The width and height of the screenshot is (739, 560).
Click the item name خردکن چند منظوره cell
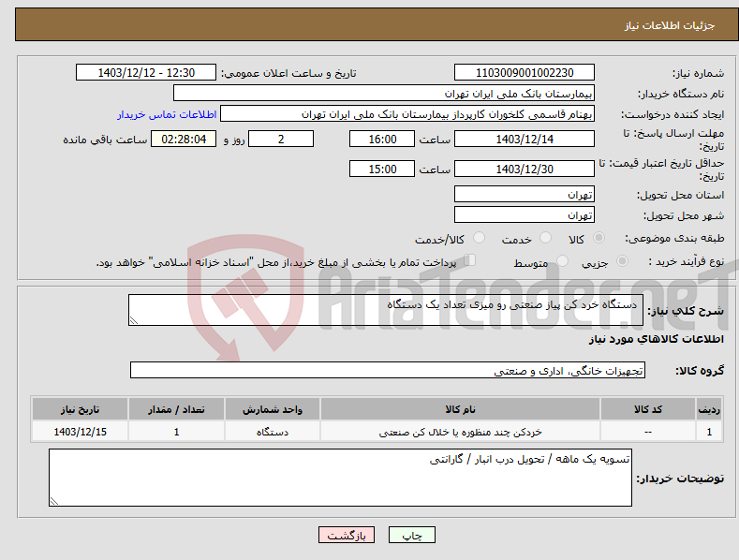pos(460,432)
